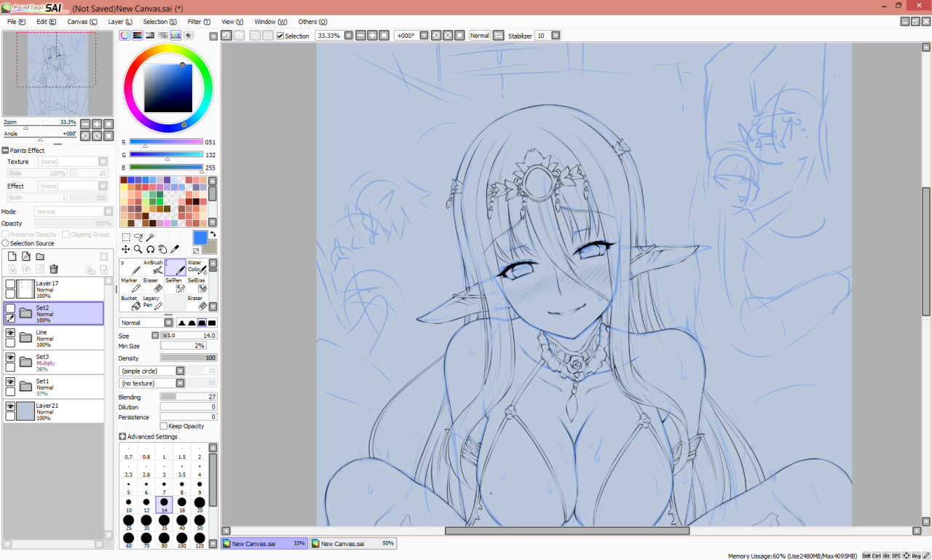The width and height of the screenshot is (932, 560).
Task: Create a new normal layer
Action: point(12,256)
